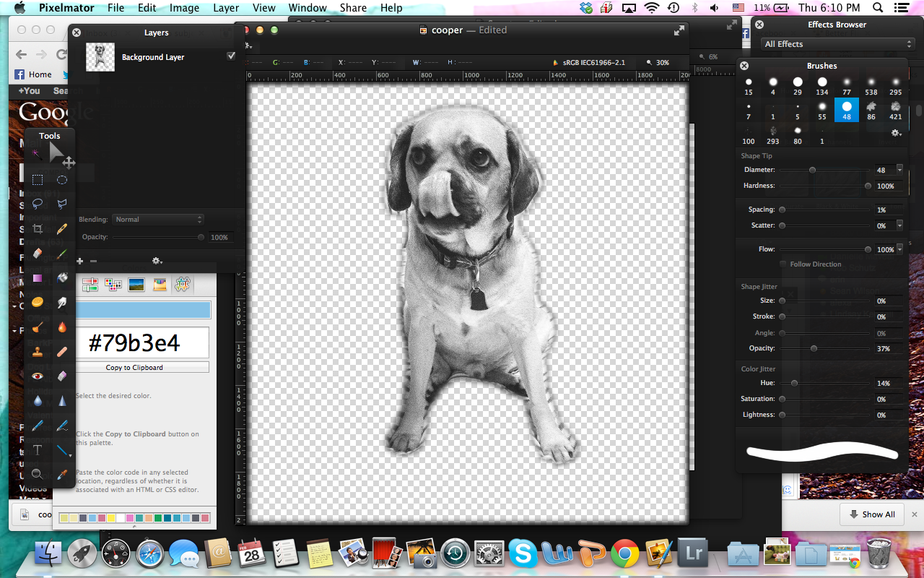Open the Layer menu
The image size is (924, 578).
[x=226, y=8]
